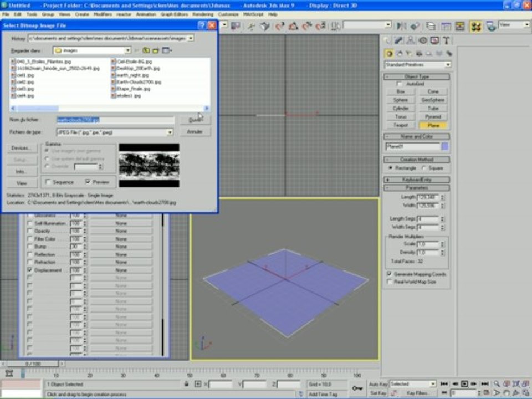Open the Selected key filter dropdown
532x399 pixels.
[433, 383]
